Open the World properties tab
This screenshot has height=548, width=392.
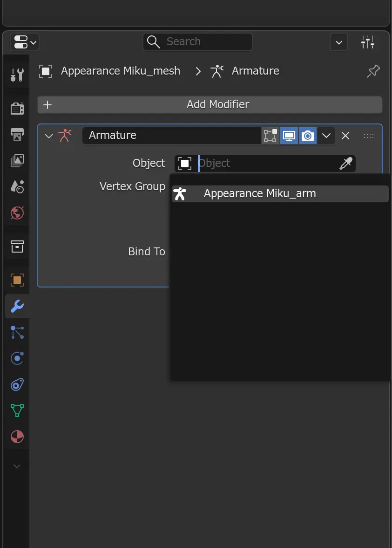[x=17, y=213]
